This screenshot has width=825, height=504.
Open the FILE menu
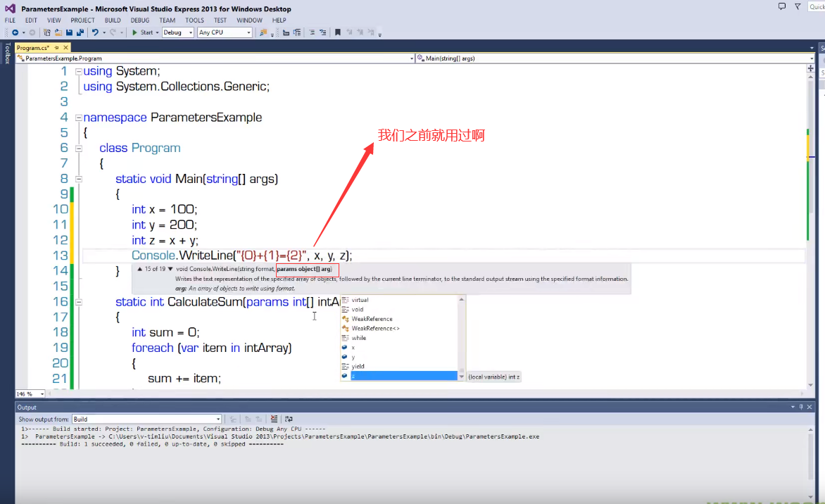(10, 20)
